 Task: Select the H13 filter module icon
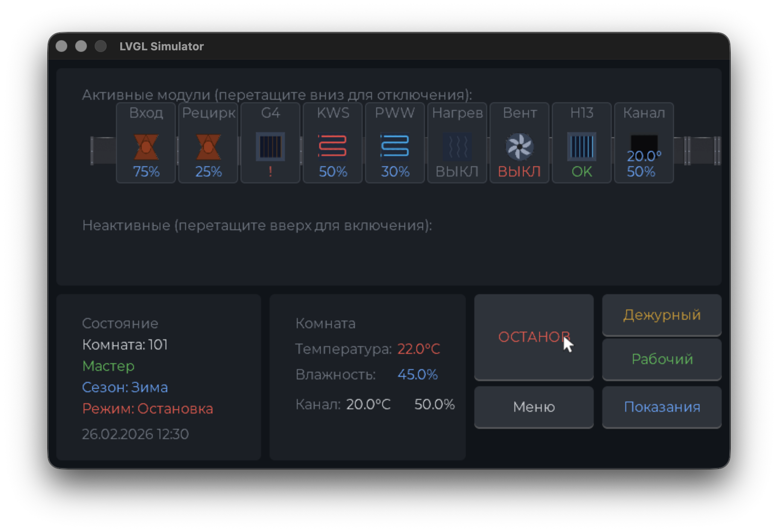click(x=582, y=147)
